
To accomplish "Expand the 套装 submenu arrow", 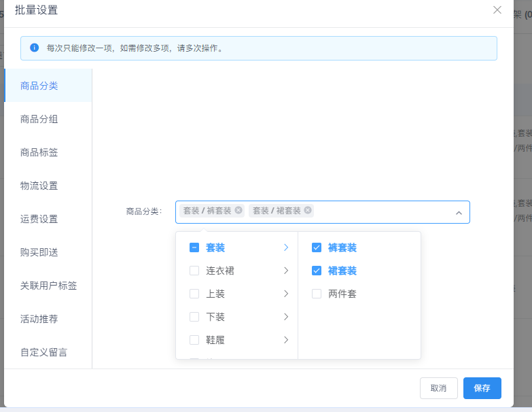I will point(286,247).
